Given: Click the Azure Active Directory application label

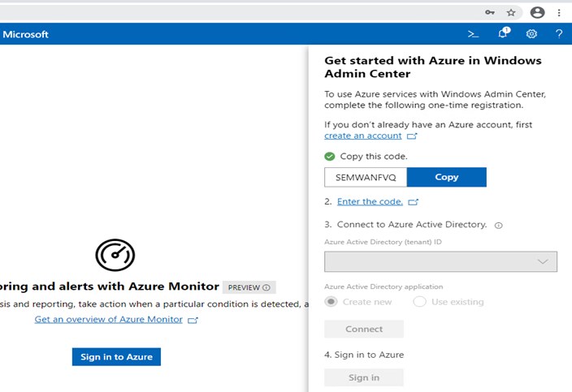Looking at the screenshot, I should (x=383, y=286).
